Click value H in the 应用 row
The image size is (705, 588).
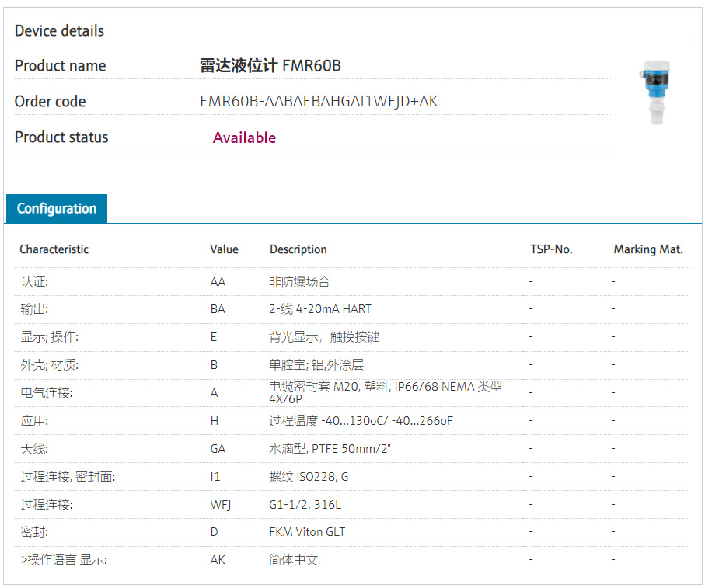pyautogui.click(x=215, y=421)
